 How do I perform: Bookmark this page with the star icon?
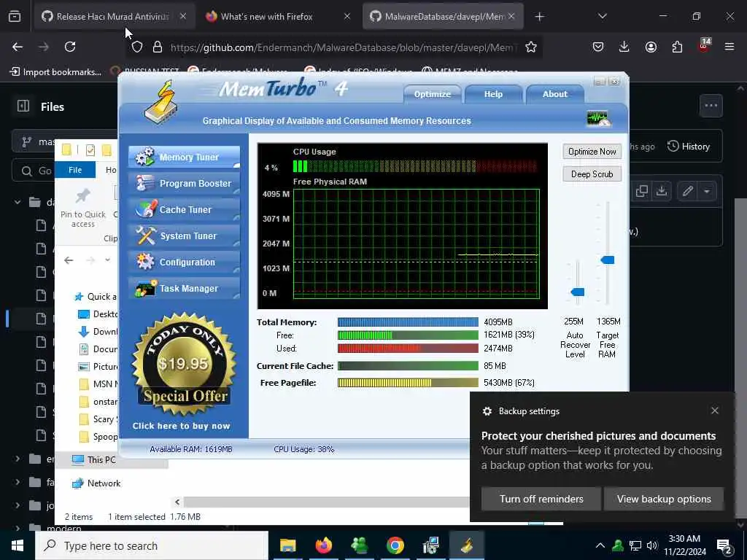point(531,47)
